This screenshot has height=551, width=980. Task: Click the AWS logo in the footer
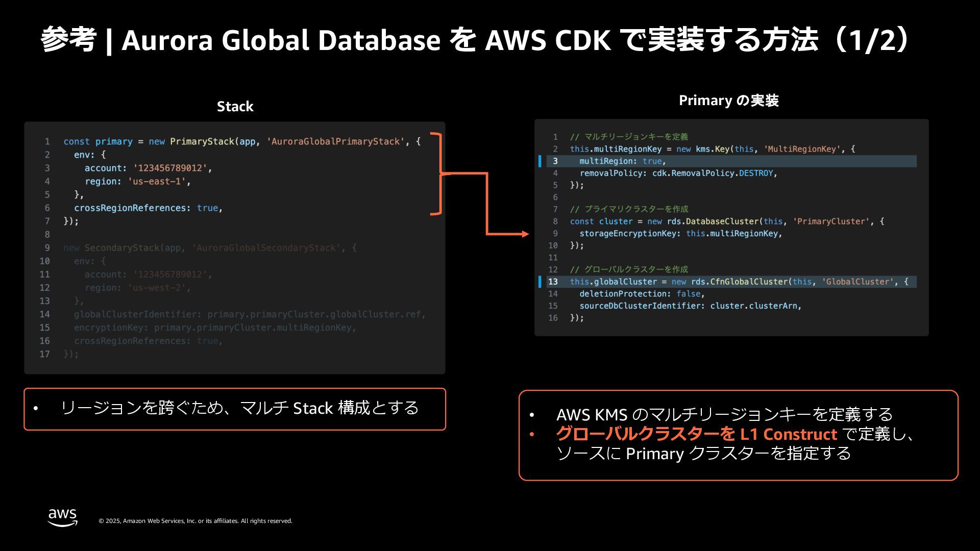pos(62,517)
